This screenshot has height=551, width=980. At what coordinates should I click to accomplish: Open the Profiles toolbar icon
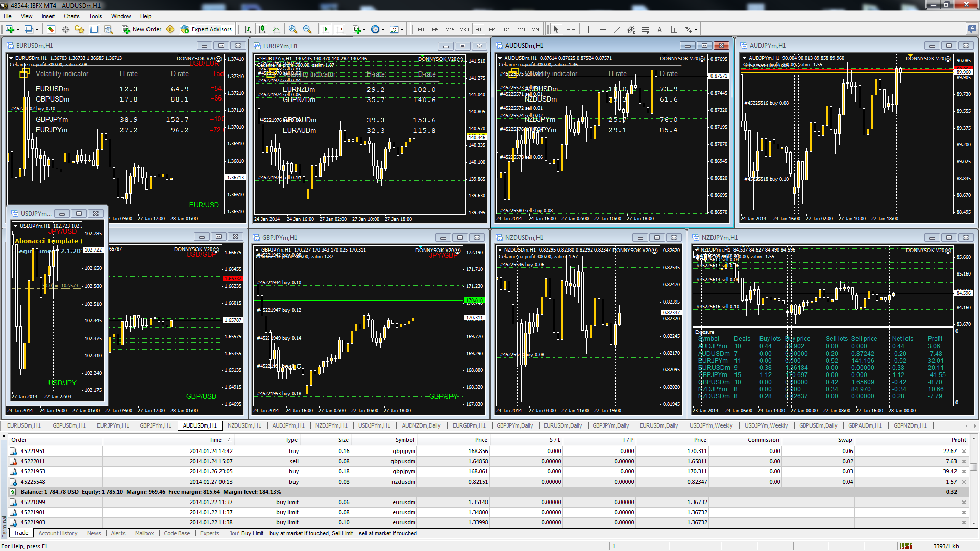29,29
